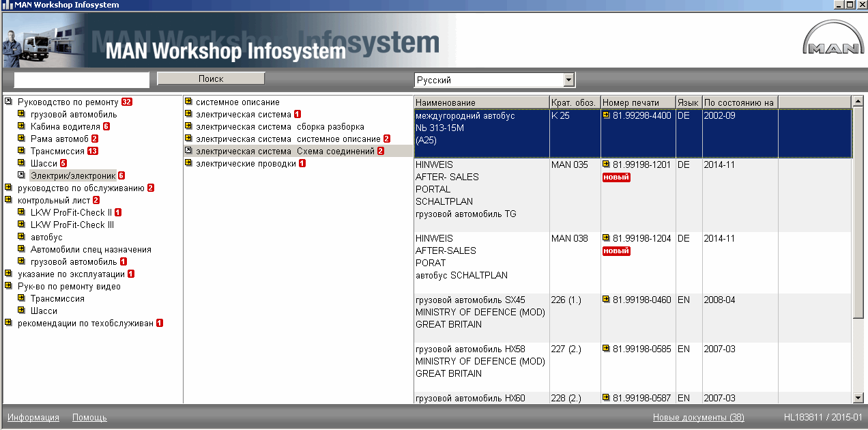Collapse the контрольный лист node
Viewport: 868px width, 430px height.
point(8,200)
